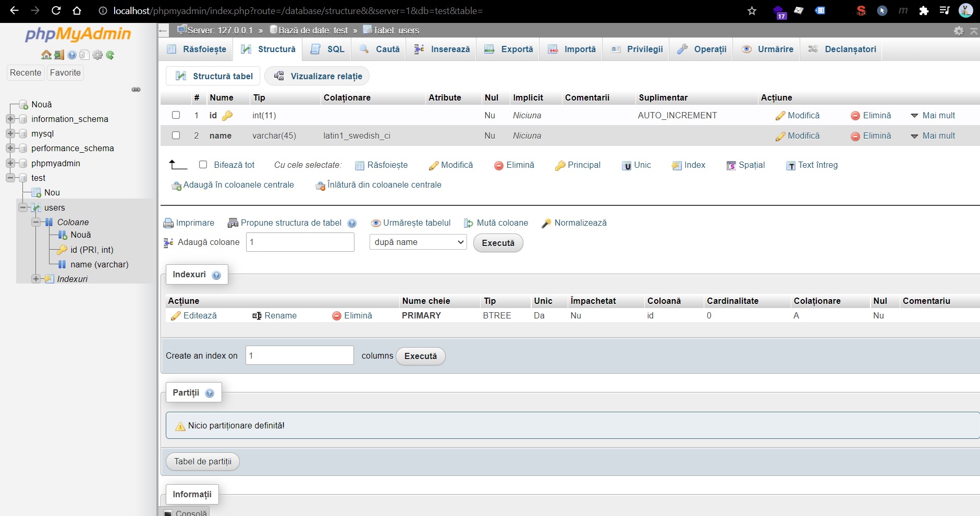The height and width of the screenshot is (516, 980).
Task: Open Mai mult dropdown for id row
Action: click(x=933, y=116)
